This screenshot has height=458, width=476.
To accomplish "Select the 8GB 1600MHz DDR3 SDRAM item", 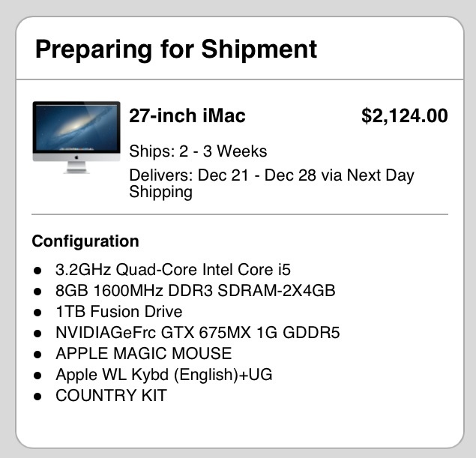I will [x=196, y=290].
